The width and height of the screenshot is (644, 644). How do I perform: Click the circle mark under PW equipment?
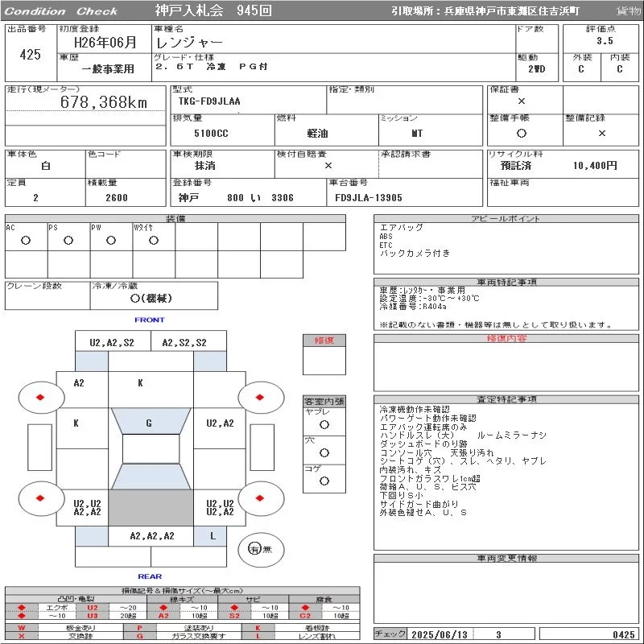tap(111, 240)
